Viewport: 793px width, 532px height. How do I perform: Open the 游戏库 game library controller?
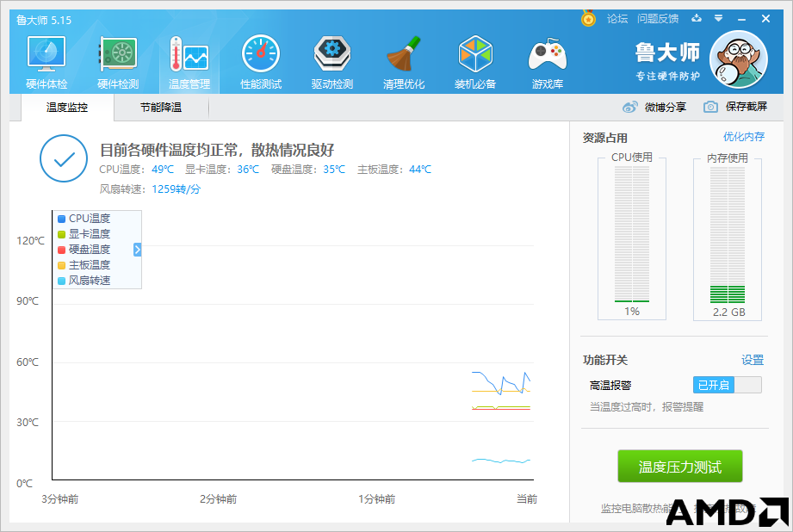pos(548,63)
